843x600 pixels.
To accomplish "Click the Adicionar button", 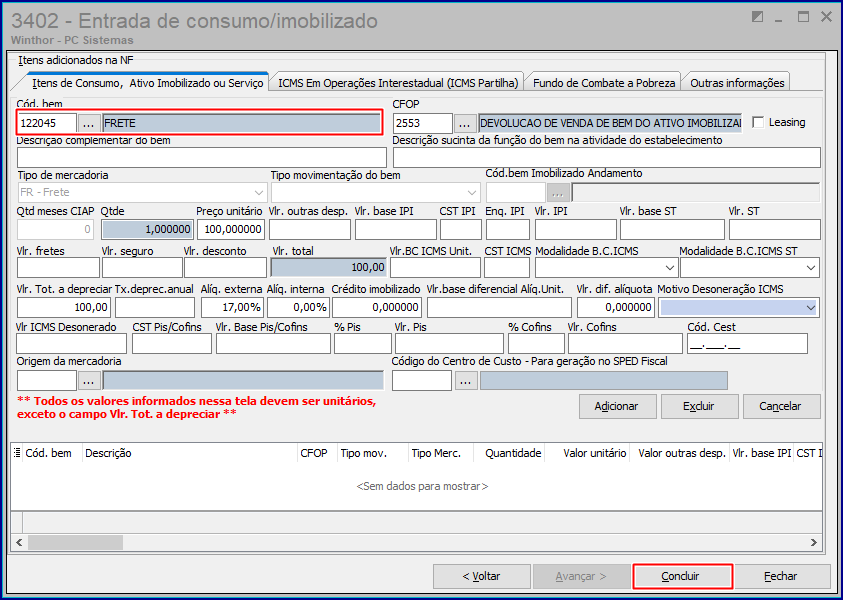I will (x=617, y=406).
